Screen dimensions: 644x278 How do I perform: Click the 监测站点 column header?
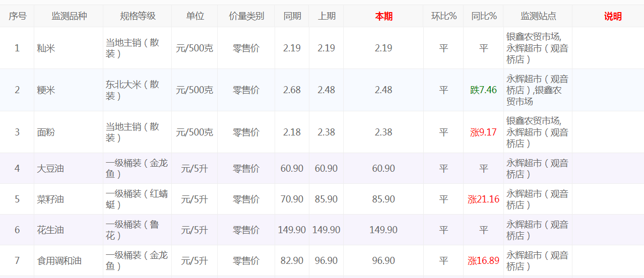pos(538,16)
